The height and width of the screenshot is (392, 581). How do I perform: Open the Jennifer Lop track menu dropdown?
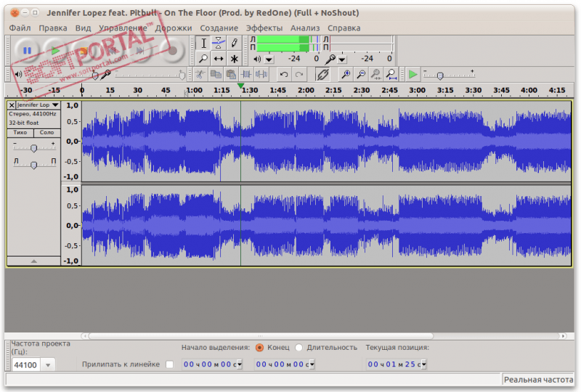55,105
